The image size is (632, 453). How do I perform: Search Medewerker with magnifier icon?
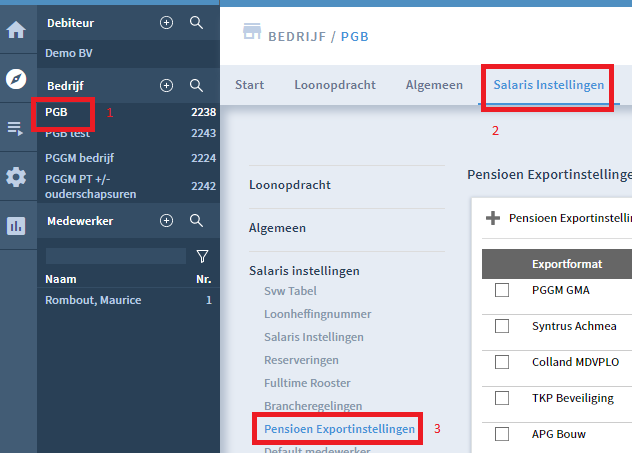pyautogui.click(x=196, y=220)
